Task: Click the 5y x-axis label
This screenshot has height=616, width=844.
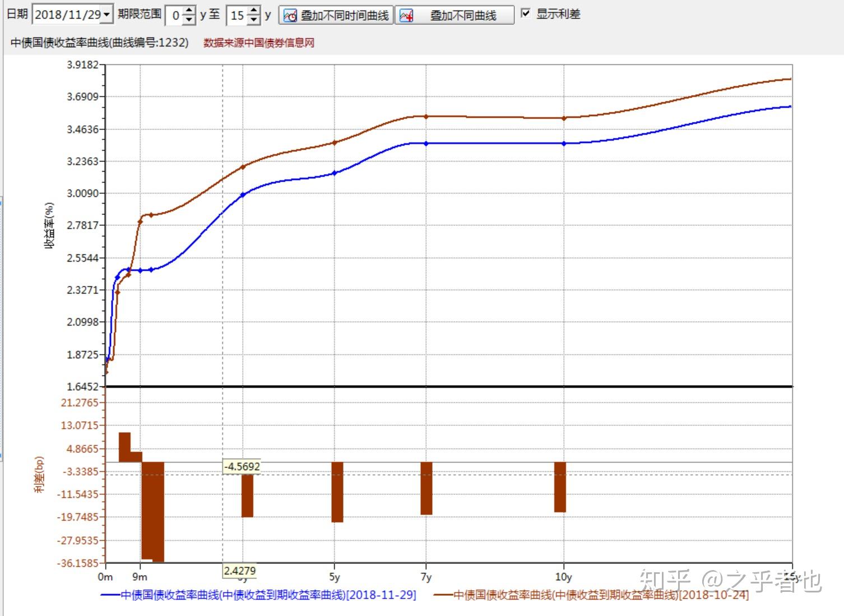Action: pyautogui.click(x=335, y=577)
